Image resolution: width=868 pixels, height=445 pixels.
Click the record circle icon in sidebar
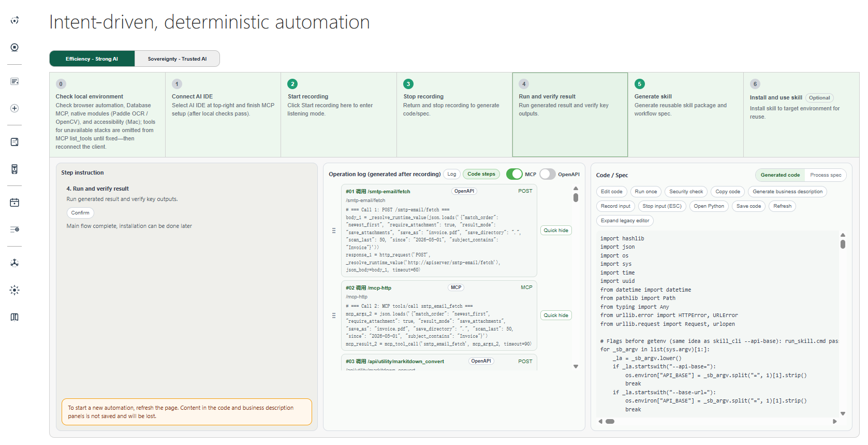14,47
